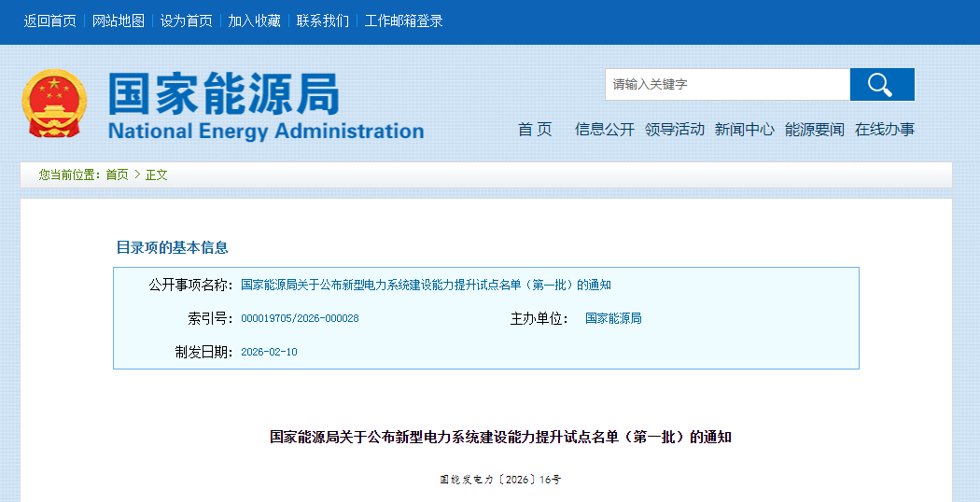This screenshot has height=502, width=980.
Task: Open the 网站地图 site map link
Action: 119,21
